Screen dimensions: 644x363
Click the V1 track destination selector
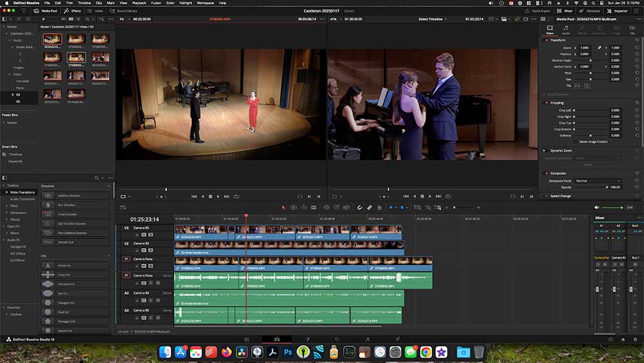click(126, 259)
